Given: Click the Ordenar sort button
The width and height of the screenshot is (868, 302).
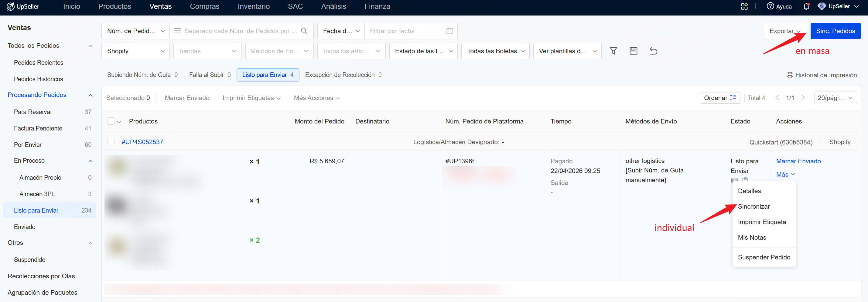Looking at the screenshot, I should point(720,98).
